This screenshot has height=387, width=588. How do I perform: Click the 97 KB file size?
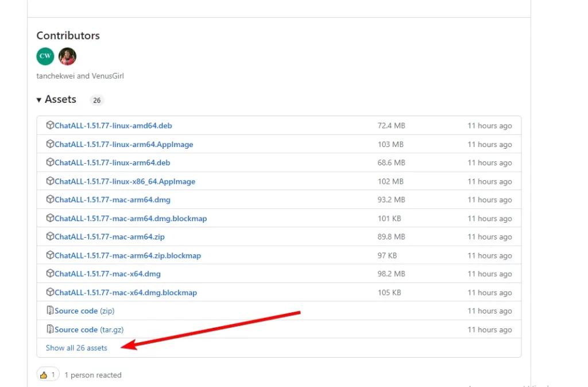click(387, 256)
